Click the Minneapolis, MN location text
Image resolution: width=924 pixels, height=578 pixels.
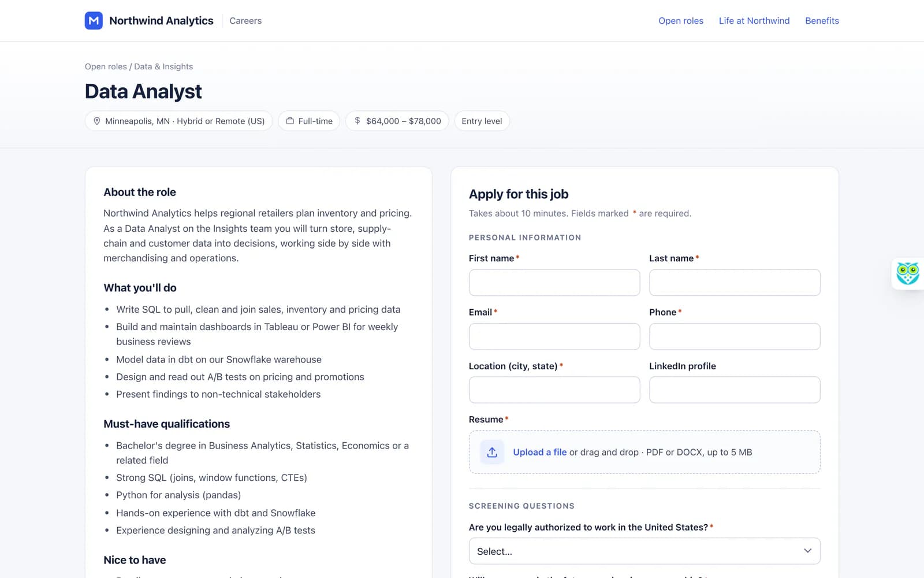185,121
